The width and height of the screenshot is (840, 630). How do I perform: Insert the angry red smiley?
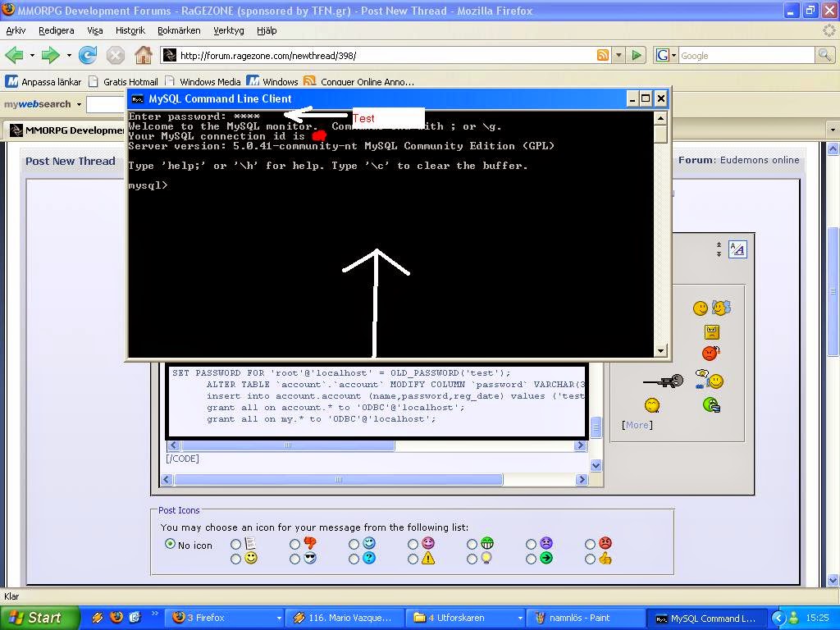pos(710,354)
